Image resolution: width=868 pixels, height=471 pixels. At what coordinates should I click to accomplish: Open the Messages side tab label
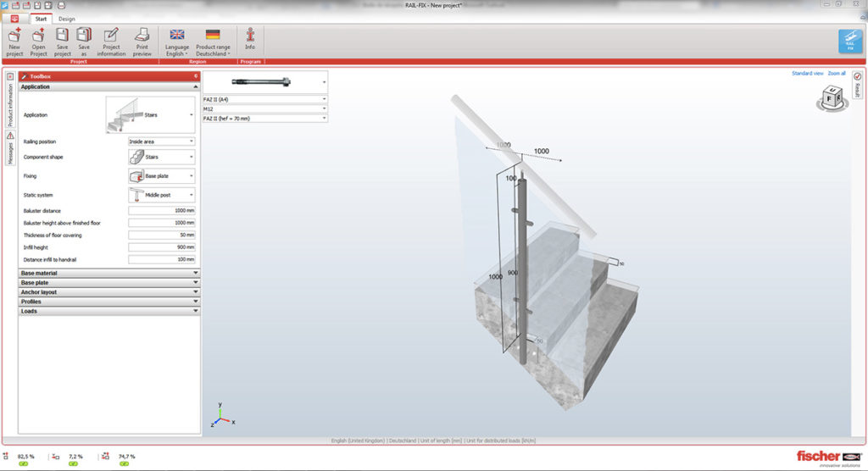point(10,152)
